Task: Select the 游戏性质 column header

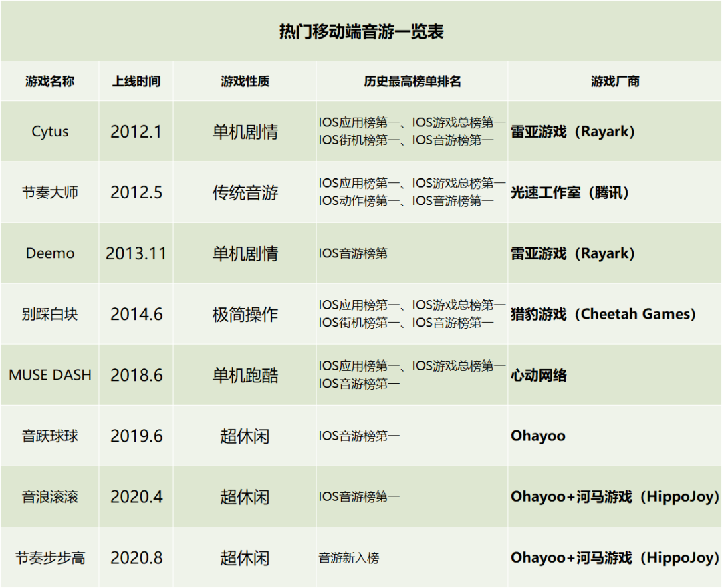Action: pyautogui.click(x=245, y=81)
